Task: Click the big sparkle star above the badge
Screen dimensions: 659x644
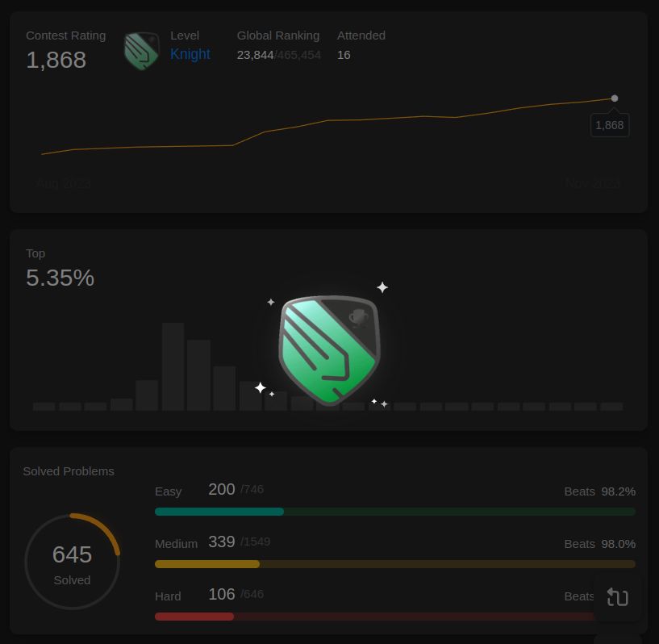Action: 382,287
